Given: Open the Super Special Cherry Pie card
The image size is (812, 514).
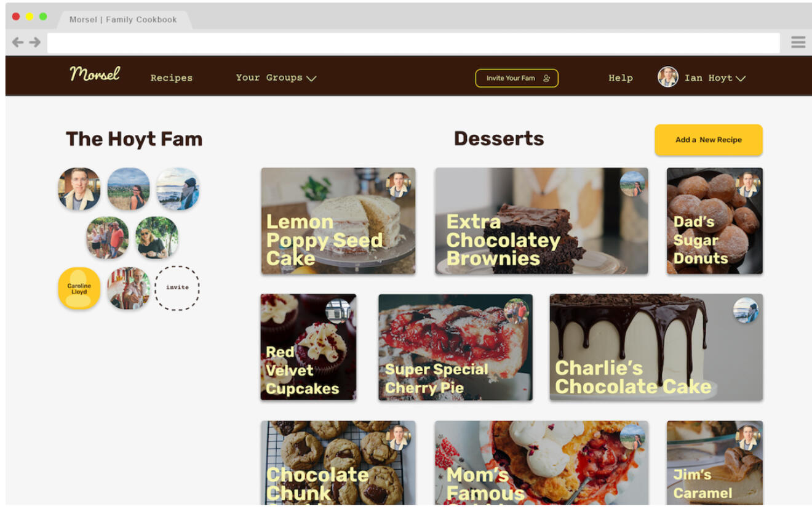Looking at the screenshot, I should (455, 347).
